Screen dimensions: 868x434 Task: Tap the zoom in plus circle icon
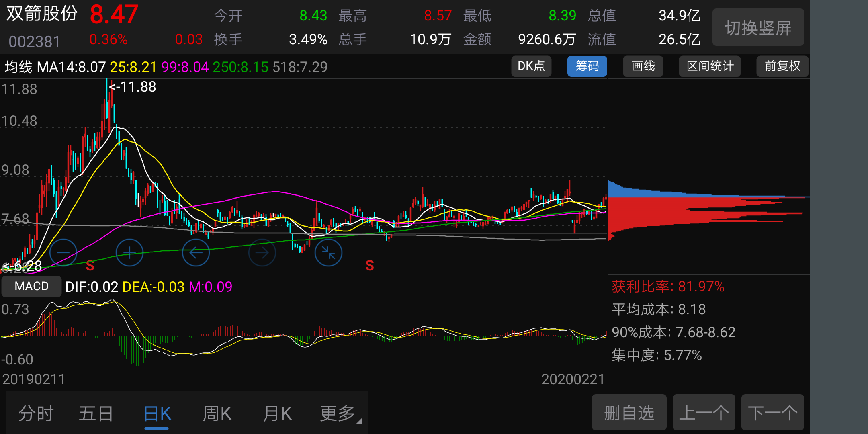tap(129, 252)
